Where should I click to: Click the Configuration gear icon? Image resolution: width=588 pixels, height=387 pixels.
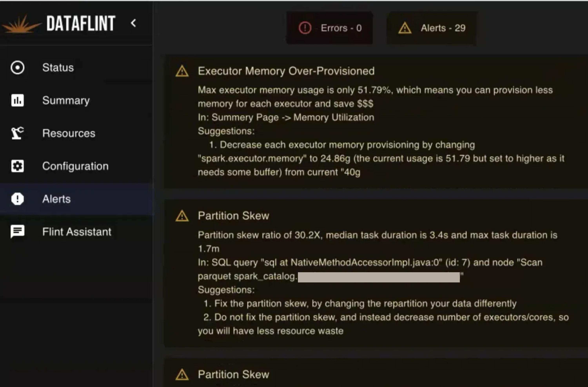17,166
